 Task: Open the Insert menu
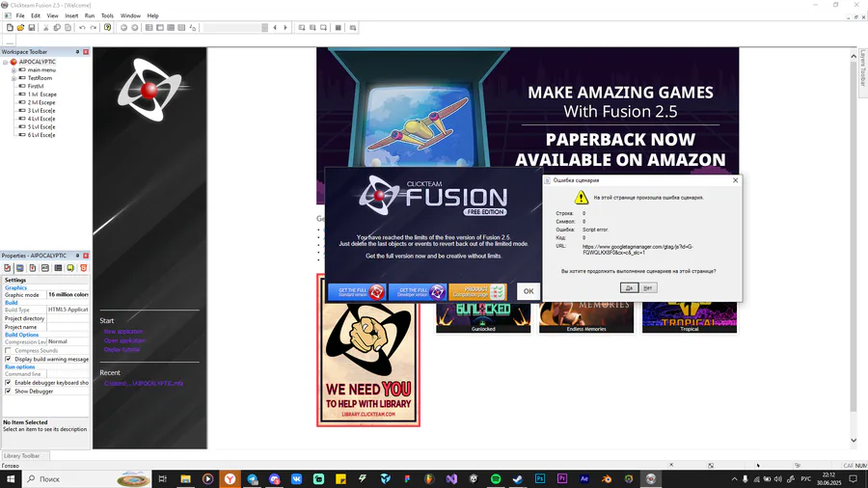[x=71, y=15]
